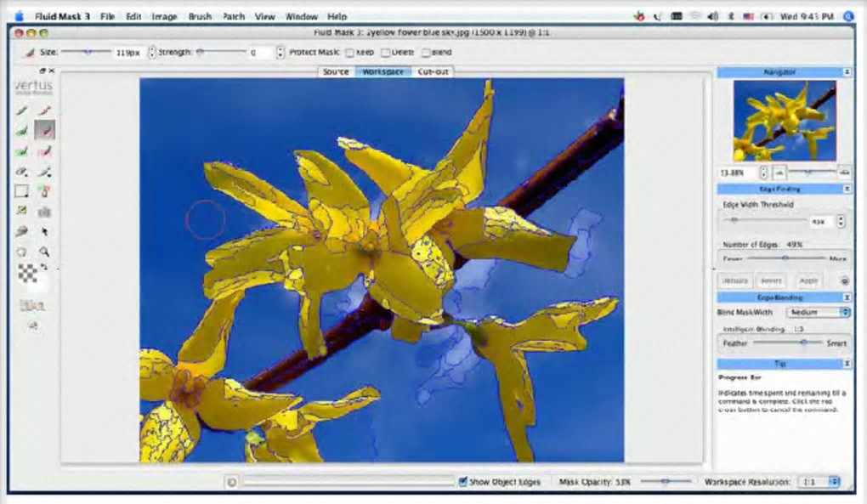Click the zoom-in button in Navigator
The height and width of the screenshot is (504, 867).
tap(844, 173)
